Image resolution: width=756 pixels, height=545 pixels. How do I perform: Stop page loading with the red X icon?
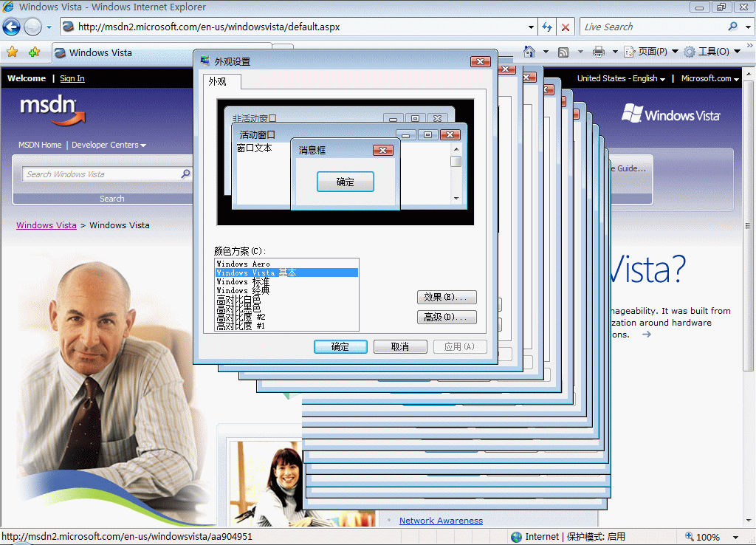point(565,27)
